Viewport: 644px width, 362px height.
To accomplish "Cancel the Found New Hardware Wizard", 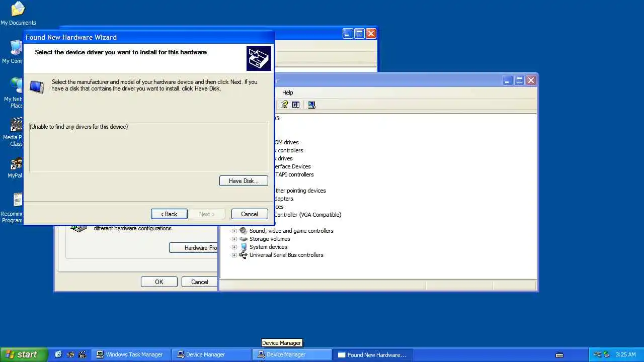I will pos(250,214).
